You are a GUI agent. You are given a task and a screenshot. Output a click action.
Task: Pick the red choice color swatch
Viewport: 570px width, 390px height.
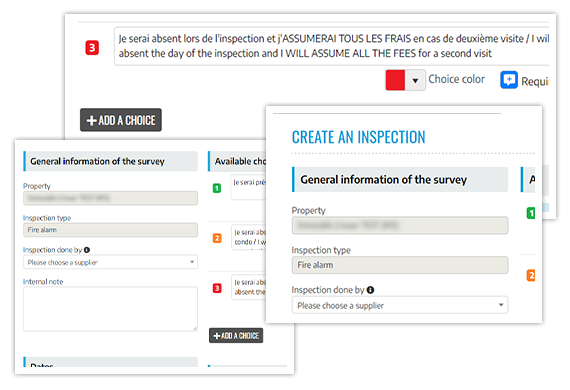pyautogui.click(x=395, y=80)
